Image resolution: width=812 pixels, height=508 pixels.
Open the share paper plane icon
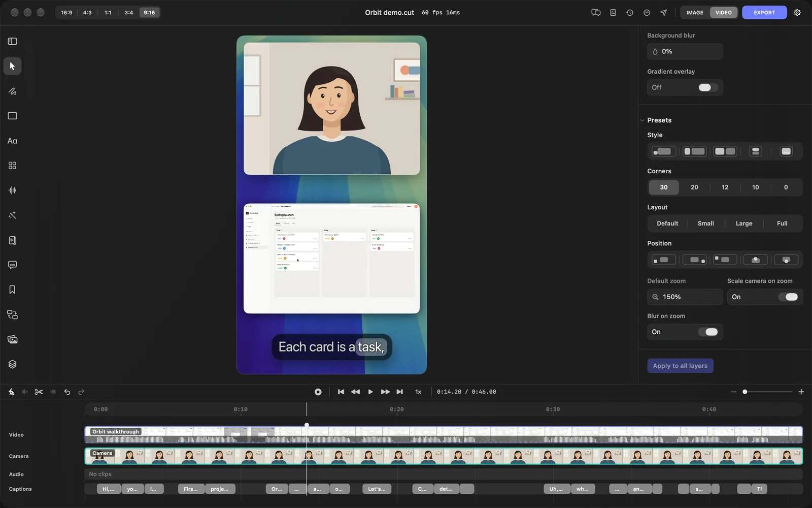pos(663,13)
